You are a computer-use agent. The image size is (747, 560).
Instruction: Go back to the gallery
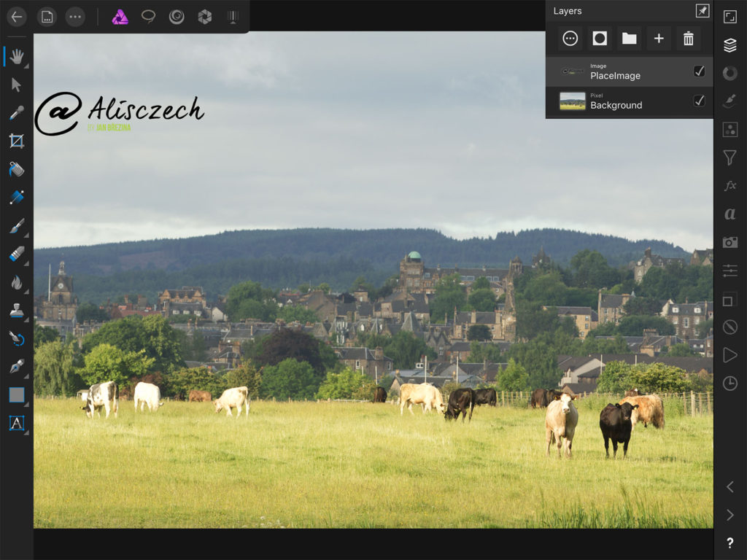16,17
